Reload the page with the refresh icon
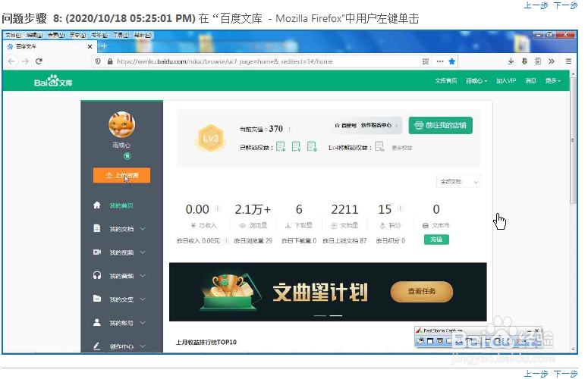The height and width of the screenshot is (379, 588). pos(39,61)
